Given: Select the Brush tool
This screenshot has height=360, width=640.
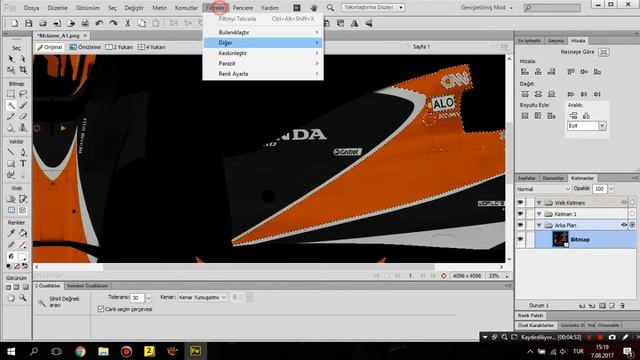Looking at the screenshot, I should (x=23, y=105).
